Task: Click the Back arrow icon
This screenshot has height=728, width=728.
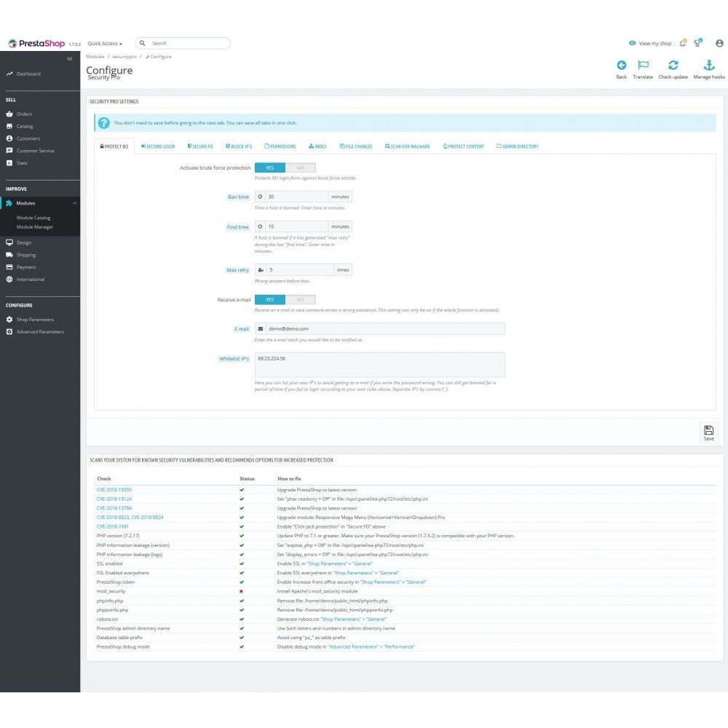Action: [x=621, y=65]
